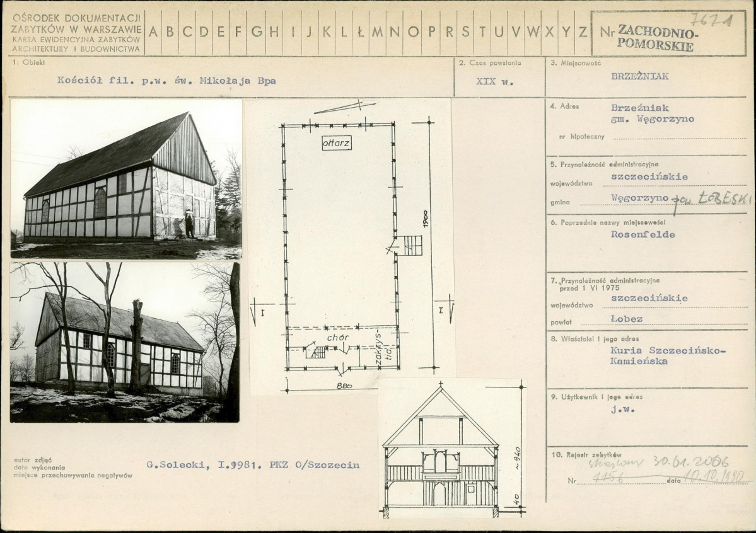Image resolution: width=756 pixels, height=533 pixels.
Task: Click the letter A in the index strip
Action: pyautogui.click(x=154, y=32)
